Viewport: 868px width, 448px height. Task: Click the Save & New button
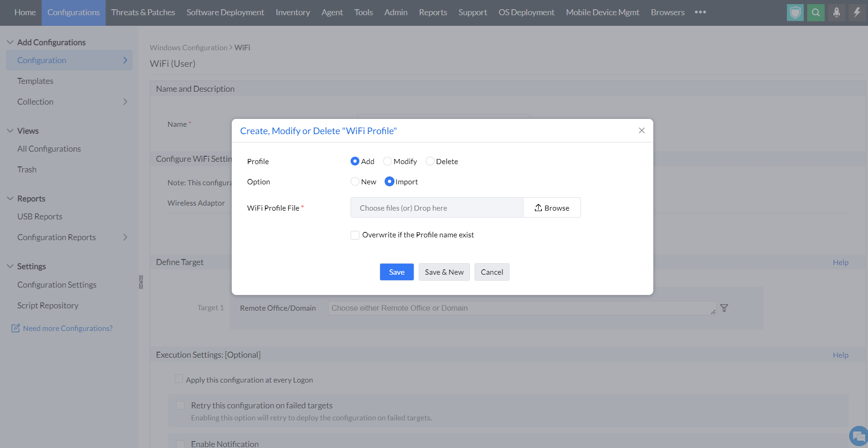[x=444, y=272]
